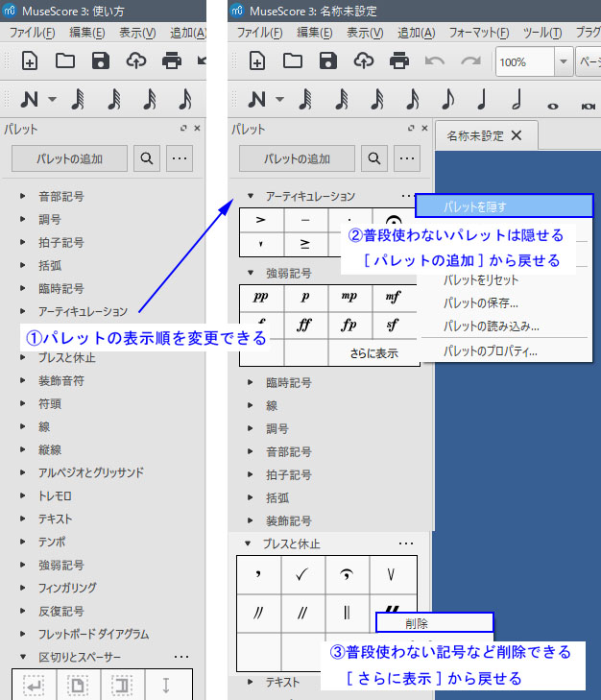This screenshot has width=601, height=700.
Task: Open ブレスと休止 palette ellipsis options
Action: [x=406, y=543]
